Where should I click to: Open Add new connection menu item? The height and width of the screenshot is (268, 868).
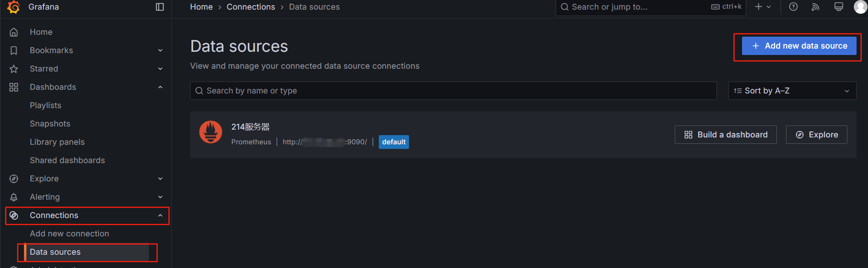point(69,234)
